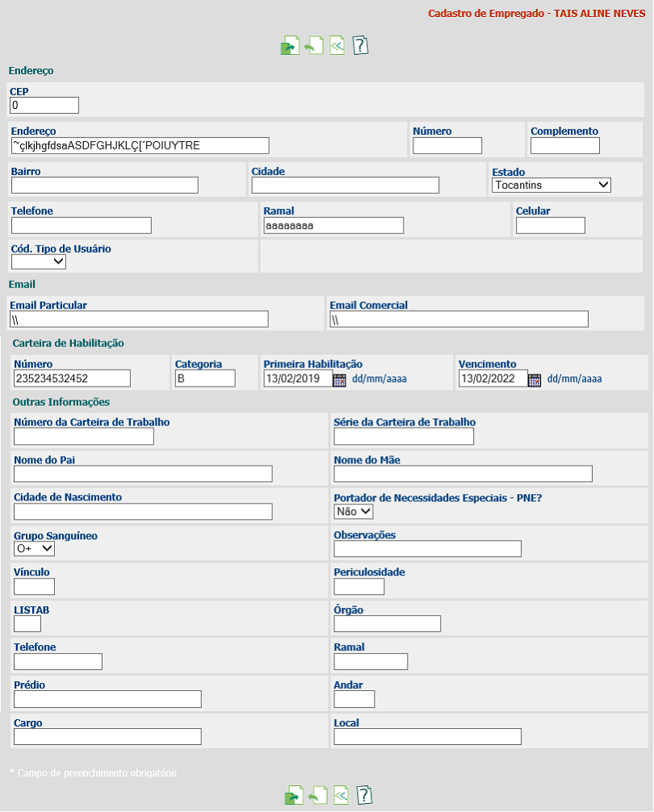Open calendar picker for Primeira Habilitação
Viewport: 654px width, 812px height.
click(x=339, y=379)
